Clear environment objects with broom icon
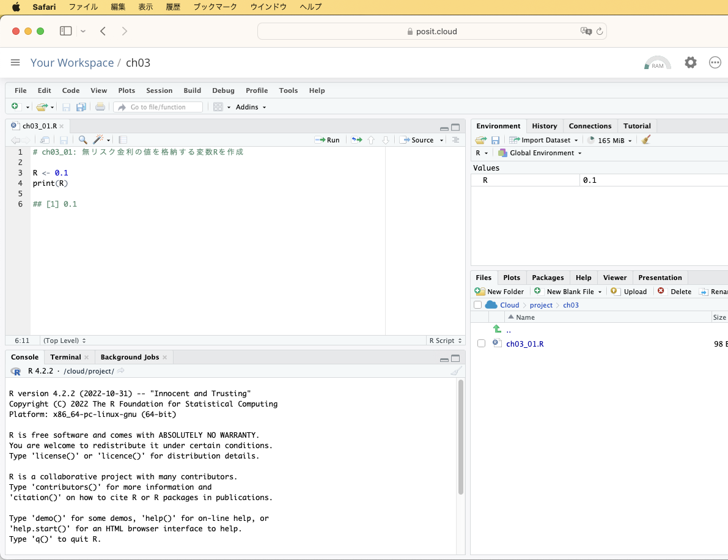This screenshot has height=560, width=728. [646, 140]
